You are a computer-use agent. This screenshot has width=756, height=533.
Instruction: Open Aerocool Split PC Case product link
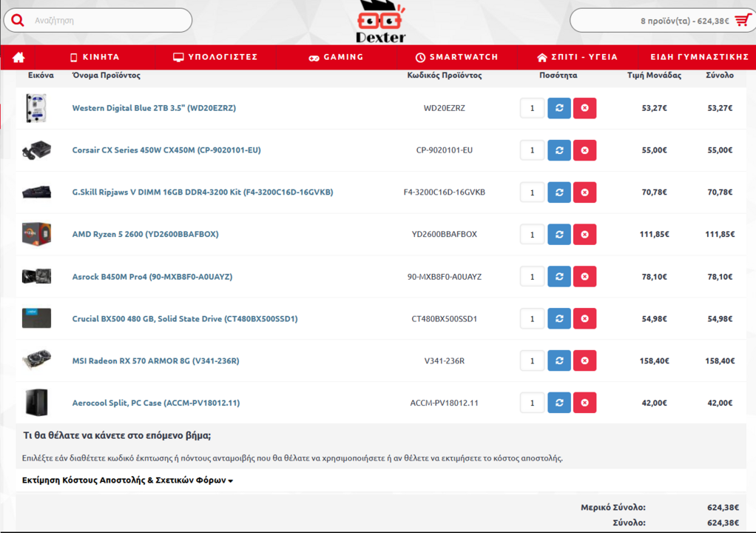click(x=156, y=403)
